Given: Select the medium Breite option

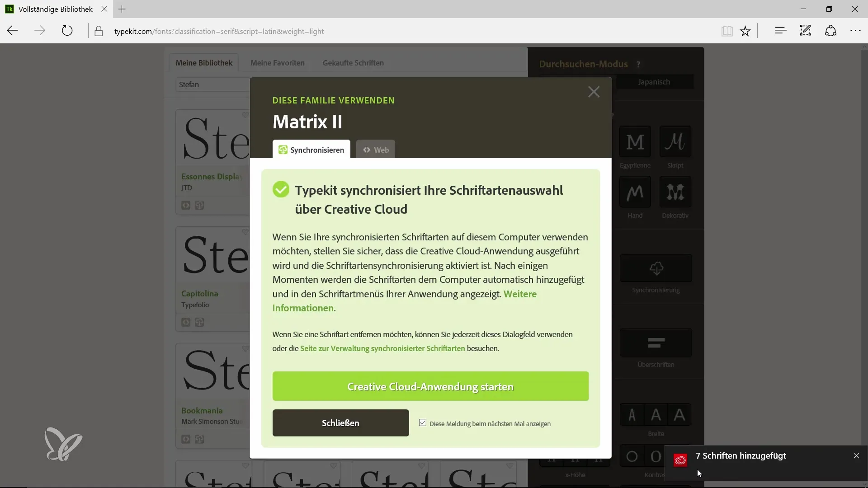Looking at the screenshot, I should pos(656,415).
